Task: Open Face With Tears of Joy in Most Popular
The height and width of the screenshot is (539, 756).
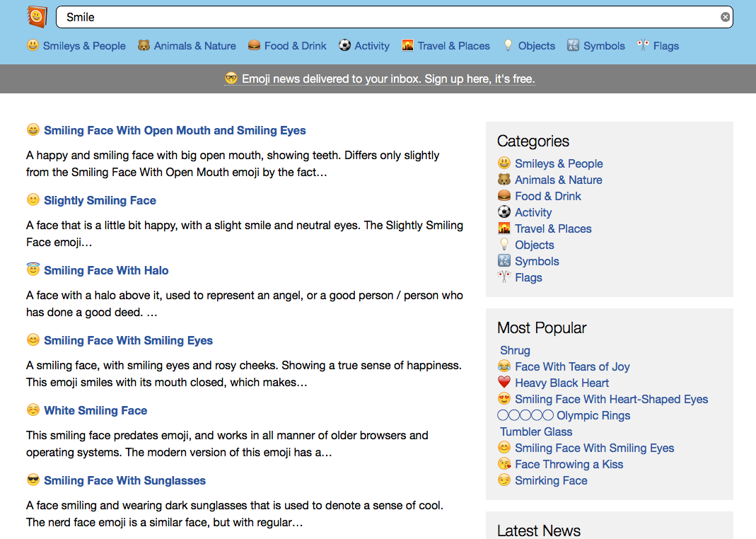Action: tap(572, 367)
